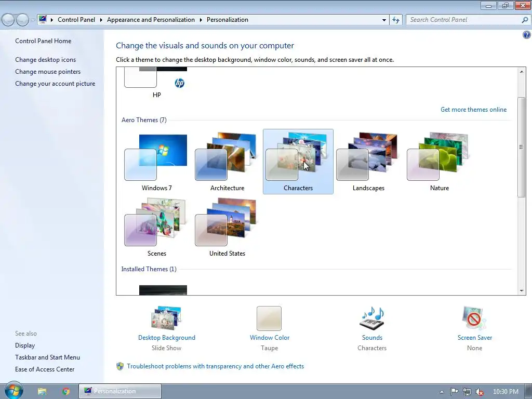Select the HP theme

tap(156, 83)
